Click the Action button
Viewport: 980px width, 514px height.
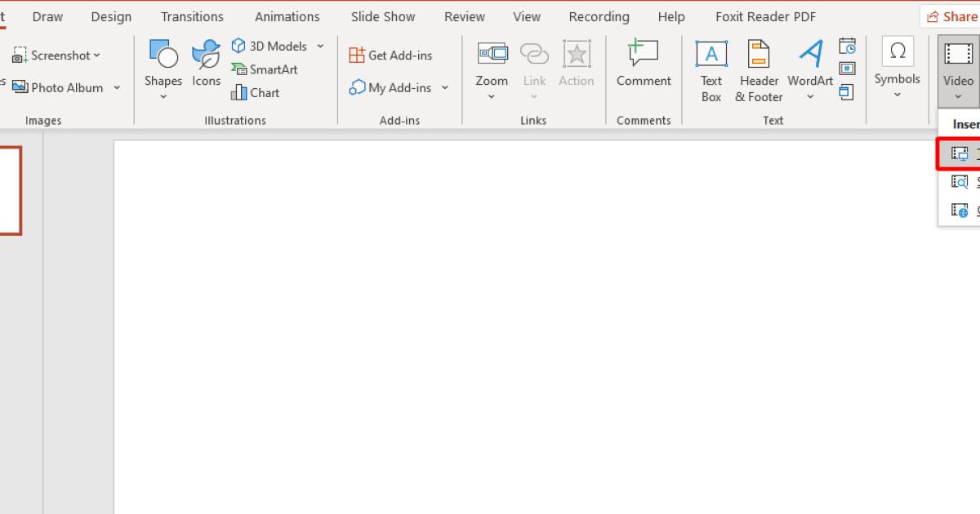point(577,64)
